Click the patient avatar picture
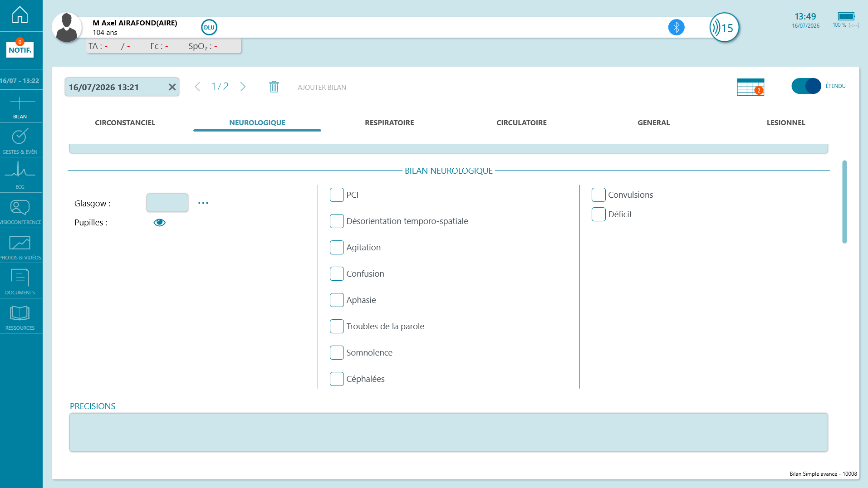 coord(67,27)
